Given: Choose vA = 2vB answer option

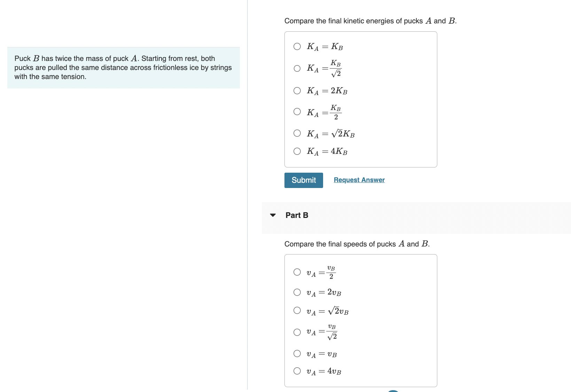Looking at the screenshot, I should (297, 292).
